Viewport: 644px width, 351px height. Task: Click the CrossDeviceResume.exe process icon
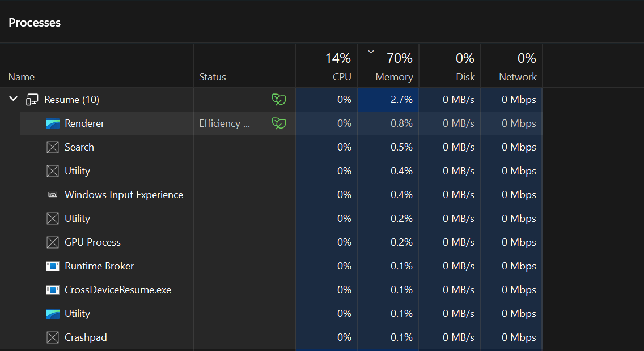pos(52,289)
